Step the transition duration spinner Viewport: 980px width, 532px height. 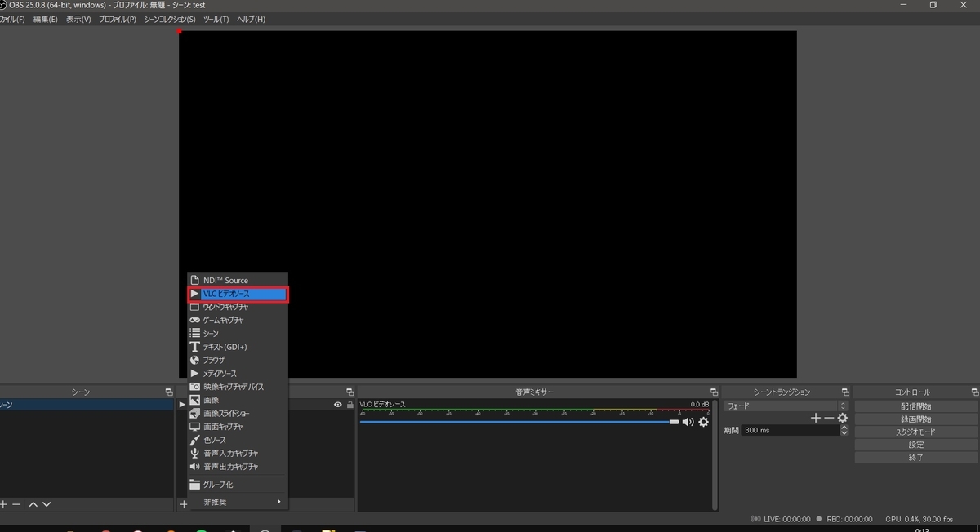pos(844,430)
